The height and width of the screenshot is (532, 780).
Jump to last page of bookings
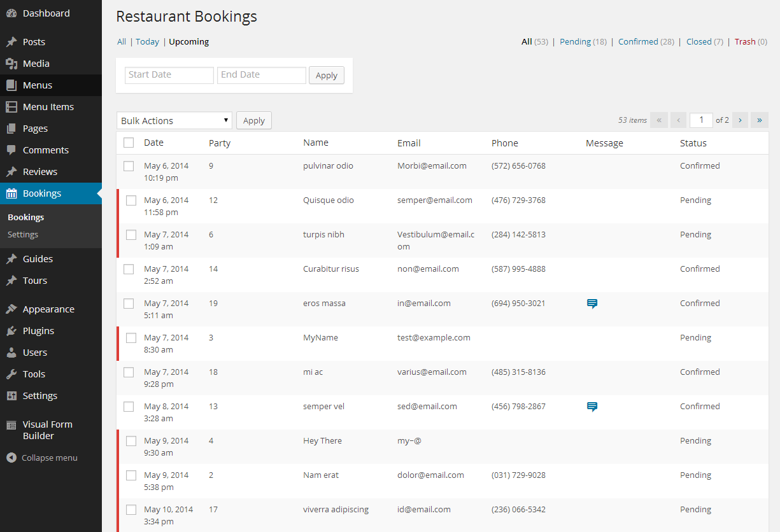[x=759, y=120]
